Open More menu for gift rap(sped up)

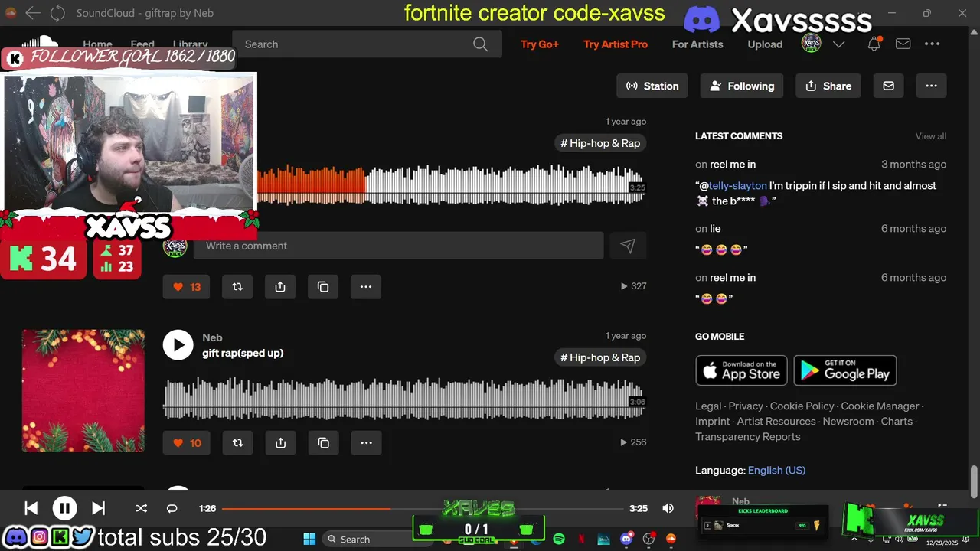(x=366, y=442)
